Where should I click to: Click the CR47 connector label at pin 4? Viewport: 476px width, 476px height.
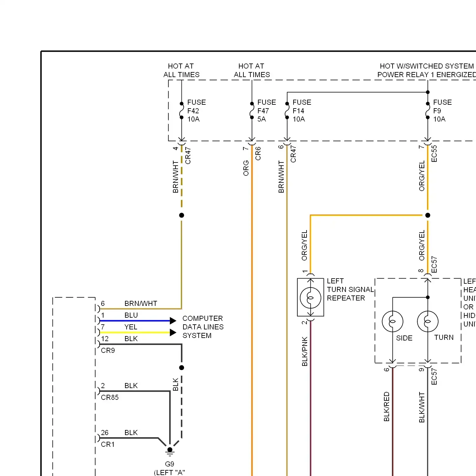tap(188, 155)
